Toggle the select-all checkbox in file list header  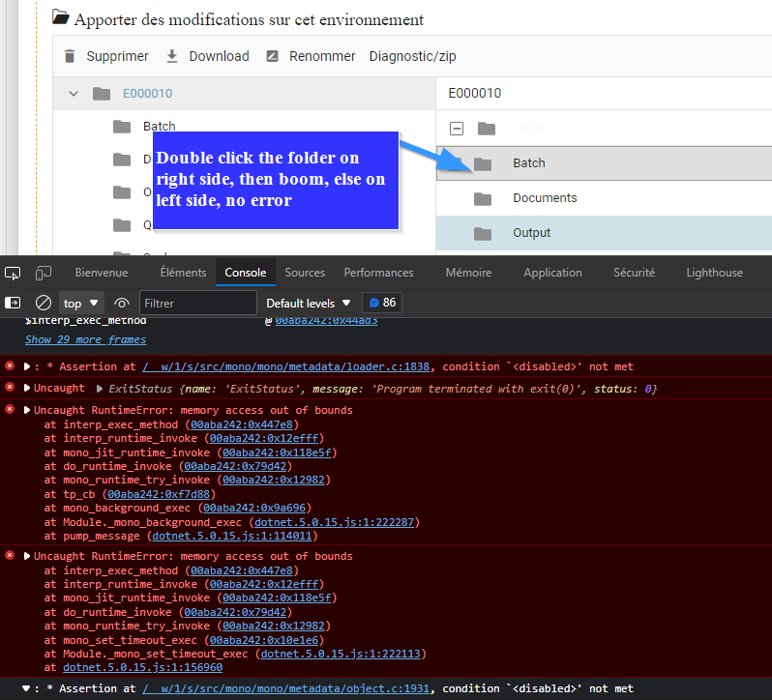457,129
